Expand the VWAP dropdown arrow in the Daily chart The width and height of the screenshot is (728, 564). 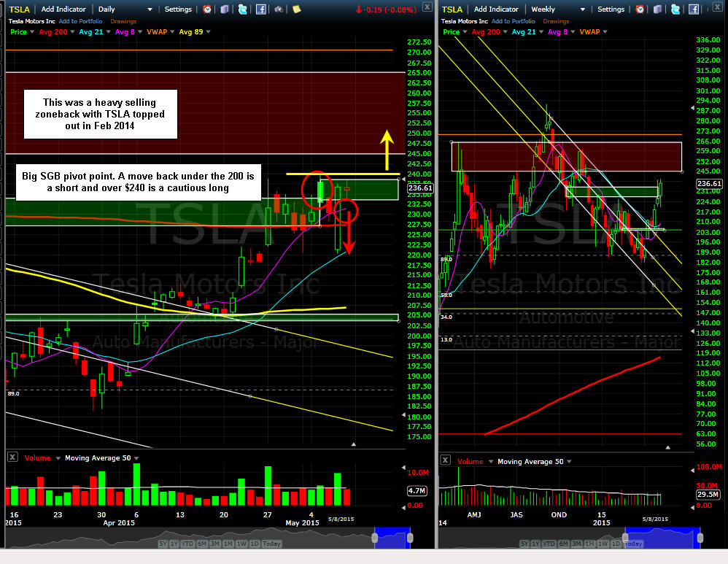(171, 32)
